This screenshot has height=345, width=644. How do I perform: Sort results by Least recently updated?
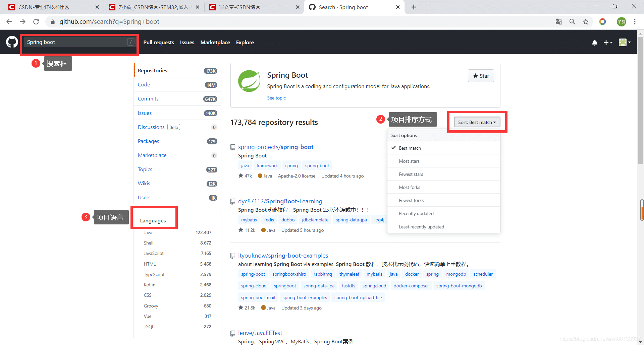[x=443, y=227]
